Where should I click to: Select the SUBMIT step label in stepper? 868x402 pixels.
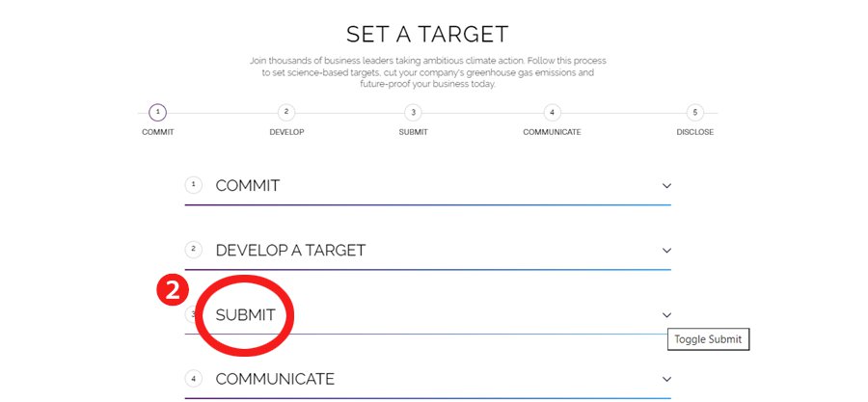tap(413, 132)
